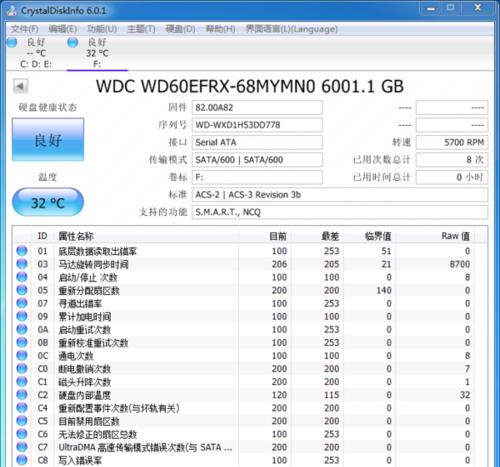The image size is (500, 467).
Task: Select the 03 spin-up time attribute row
Action: pos(244,264)
